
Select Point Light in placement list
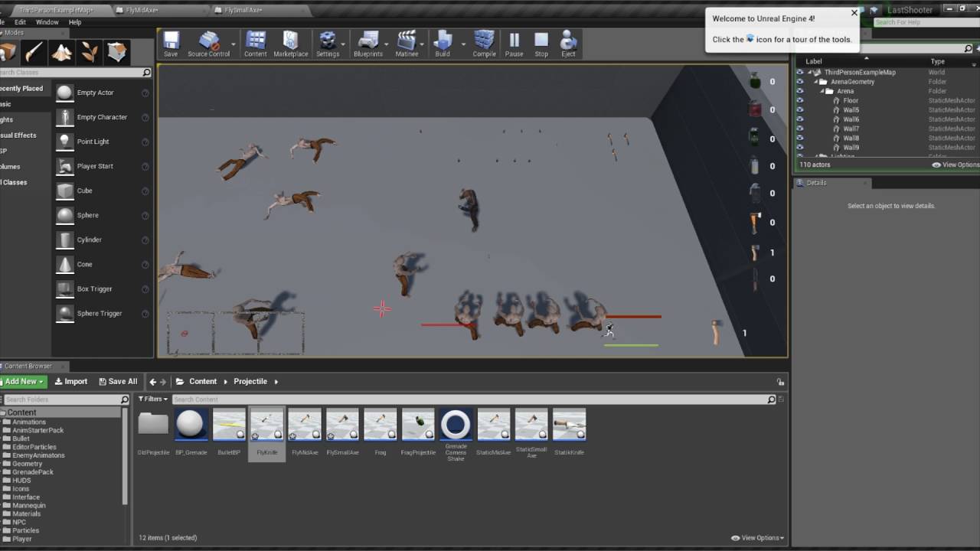coord(103,142)
